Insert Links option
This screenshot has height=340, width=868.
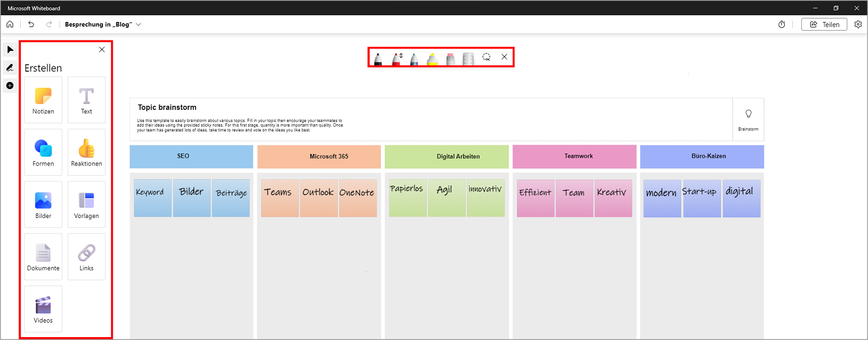(x=86, y=257)
